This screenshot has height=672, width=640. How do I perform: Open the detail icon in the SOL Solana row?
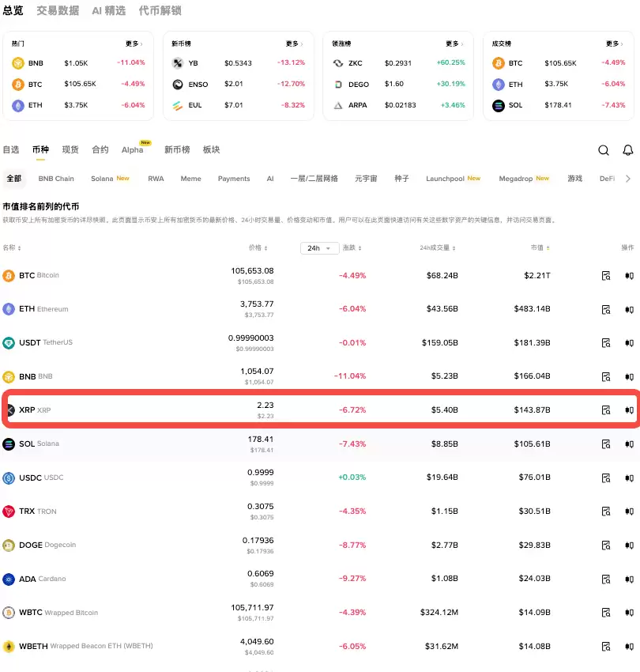pyautogui.click(x=606, y=444)
